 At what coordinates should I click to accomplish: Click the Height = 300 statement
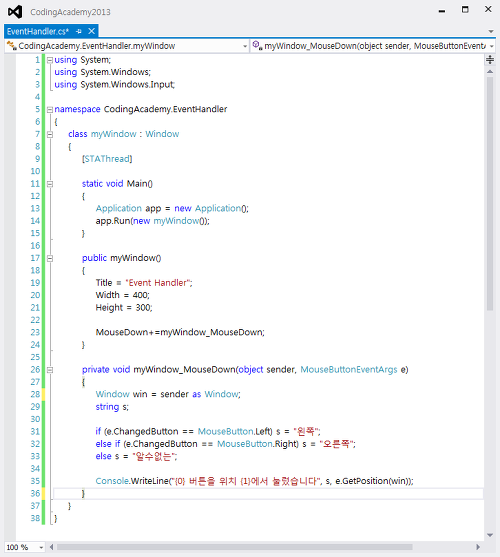click(124, 308)
